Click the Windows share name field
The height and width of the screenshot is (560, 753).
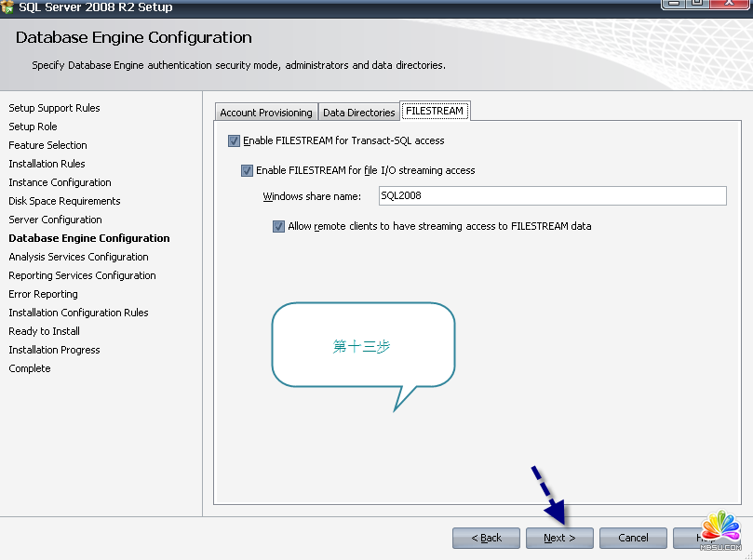click(552, 195)
